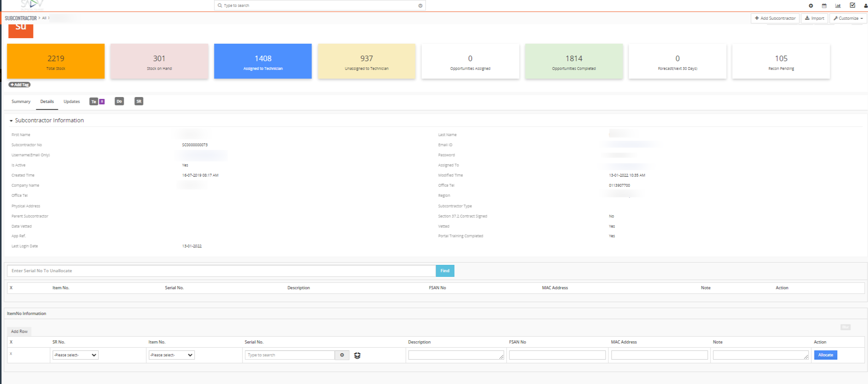Open the calendar icon in header
The height and width of the screenshot is (384, 868).
(x=824, y=6)
